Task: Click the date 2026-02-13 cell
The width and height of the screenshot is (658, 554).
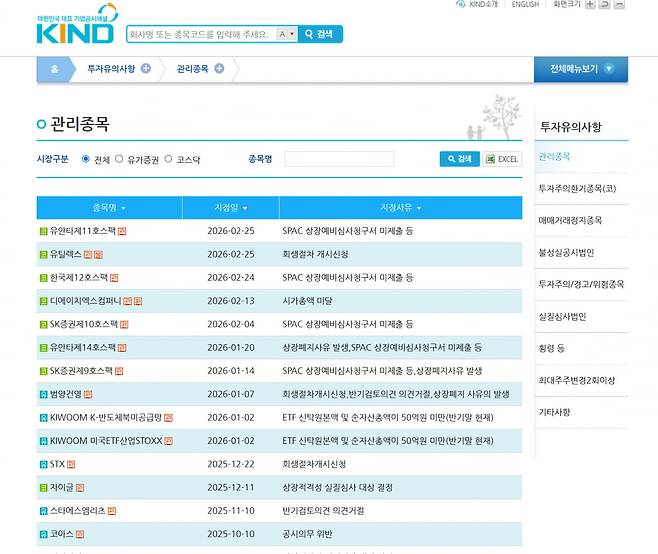Action: point(231,301)
